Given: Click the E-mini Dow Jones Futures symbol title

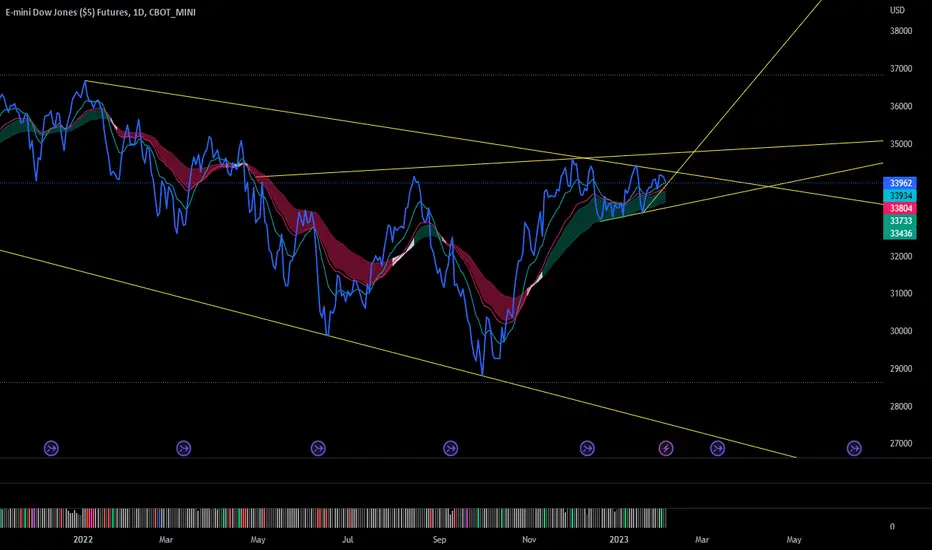Looking at the screenshot, I should [100, 12].
